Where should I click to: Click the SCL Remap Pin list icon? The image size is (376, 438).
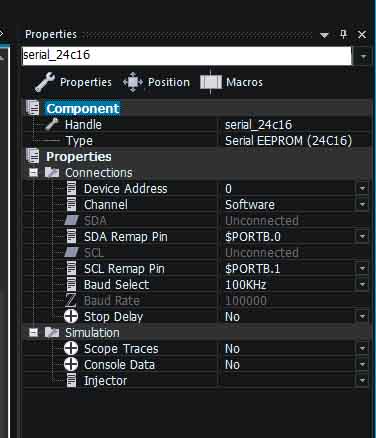click(71, 268)
